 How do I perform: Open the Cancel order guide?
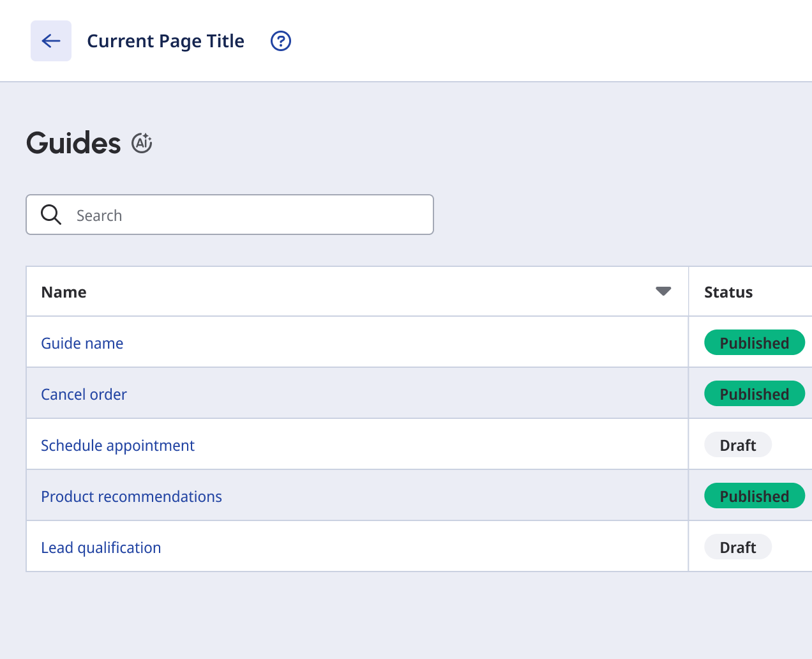pos(84,395)
